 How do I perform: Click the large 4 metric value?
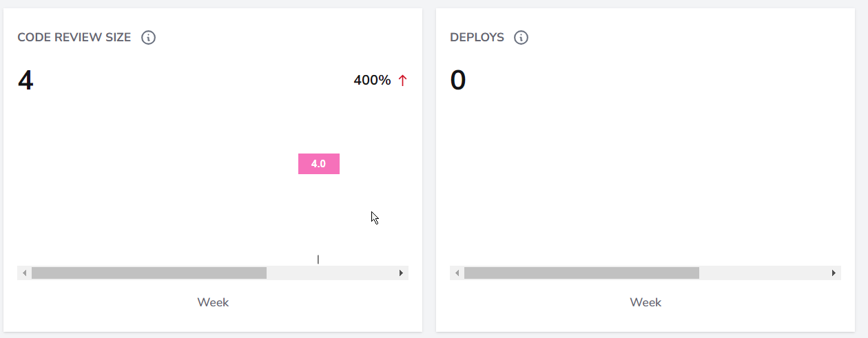(25, 81)
